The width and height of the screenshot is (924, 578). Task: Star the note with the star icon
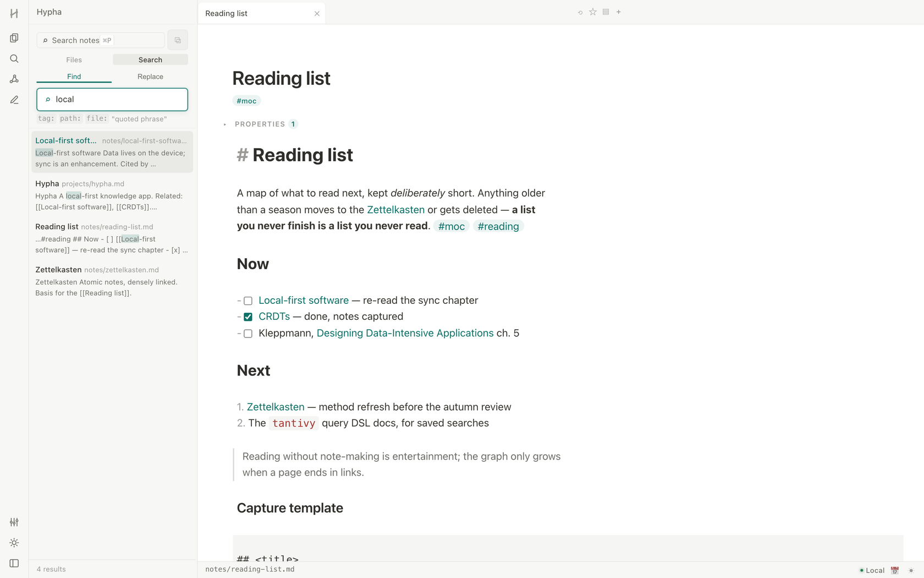point(593,12)
